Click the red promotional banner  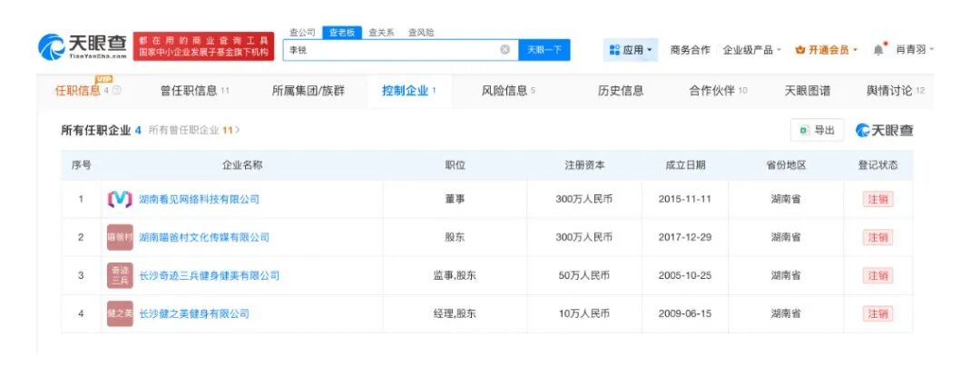tap(204, 47)
